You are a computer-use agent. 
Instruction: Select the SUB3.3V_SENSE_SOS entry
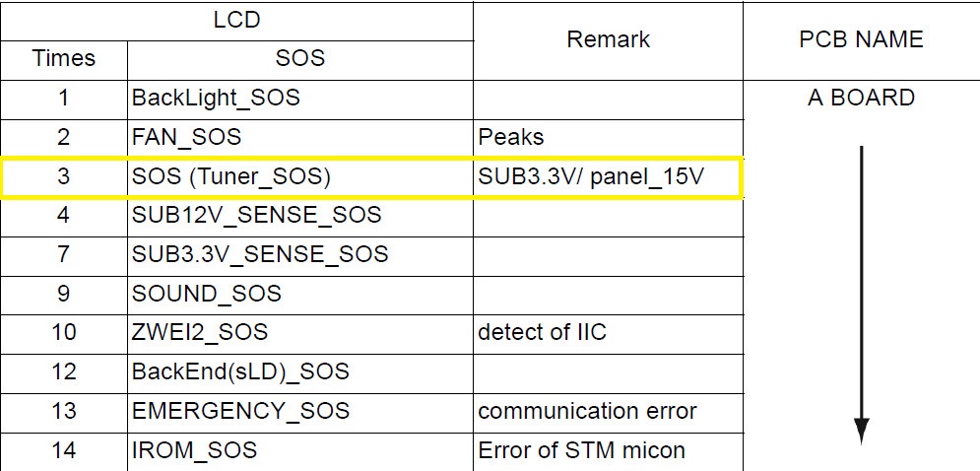click(260, 254)
